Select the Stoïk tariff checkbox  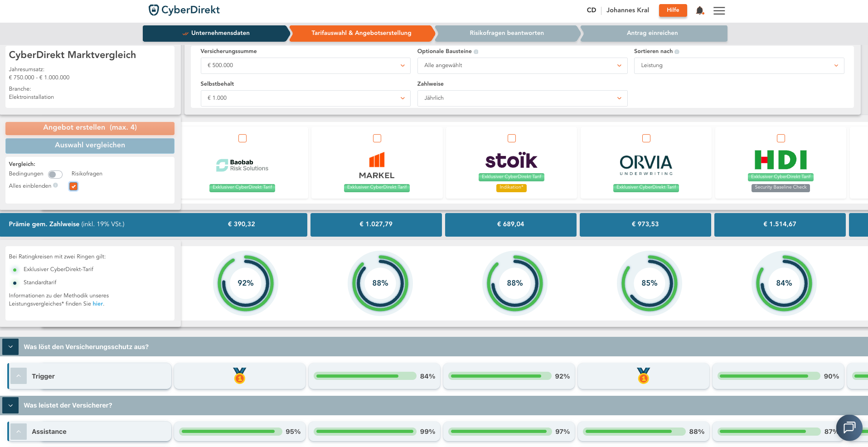click(512, 138)
